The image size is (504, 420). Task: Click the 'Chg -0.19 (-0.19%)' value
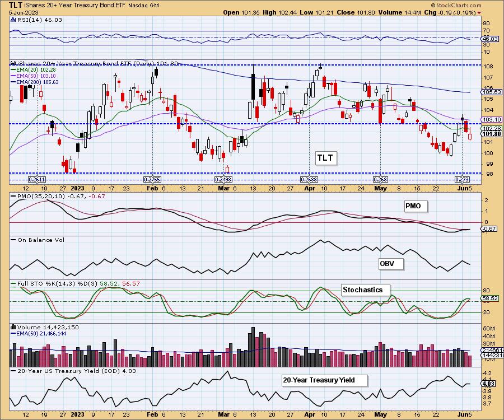coord(450,12)
